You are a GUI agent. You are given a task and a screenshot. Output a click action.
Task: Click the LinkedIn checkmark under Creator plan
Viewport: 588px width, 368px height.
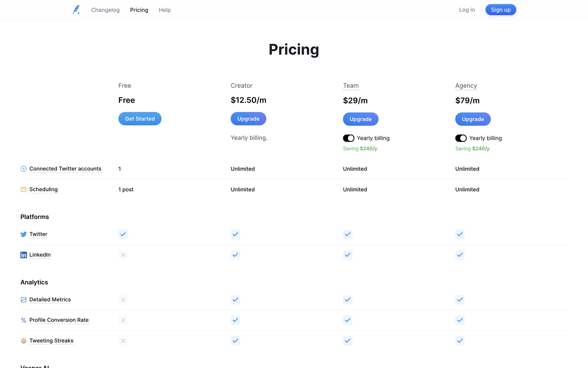click(x=235, y=255)
